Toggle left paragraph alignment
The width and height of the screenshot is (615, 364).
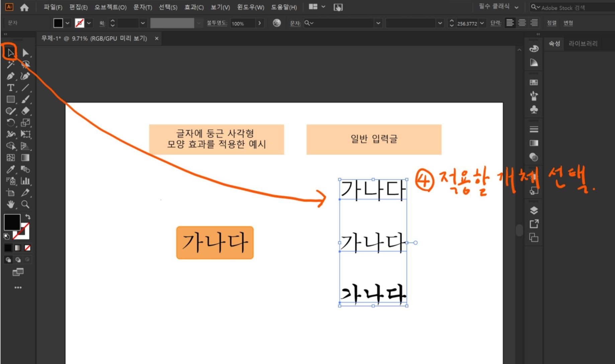[510, 23]
